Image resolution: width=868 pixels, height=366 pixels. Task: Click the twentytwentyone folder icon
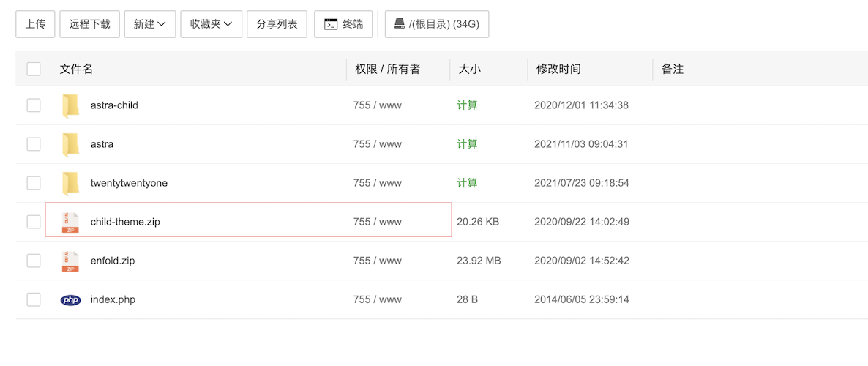pyautogui.click(x=70, y=183)
